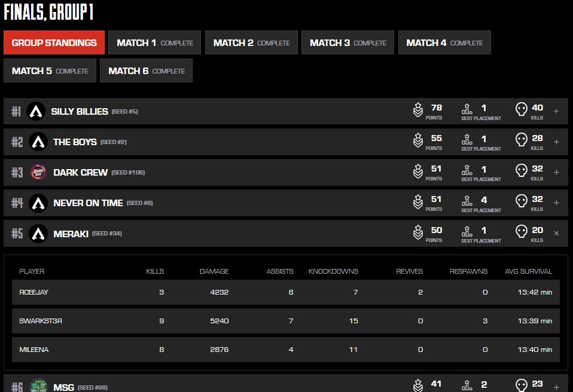
Task: Click Never On Time points medal icon
Action: (417, 201)
